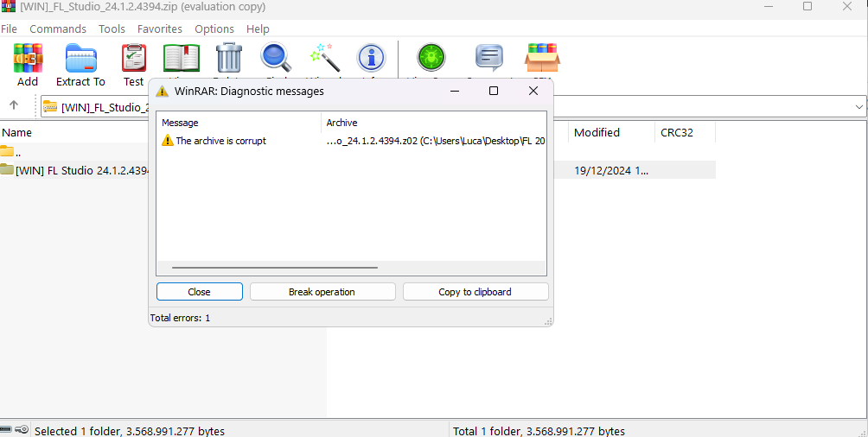Select the parent folder '..' icon
Viewport: 868px width, 437px height.
7,151
